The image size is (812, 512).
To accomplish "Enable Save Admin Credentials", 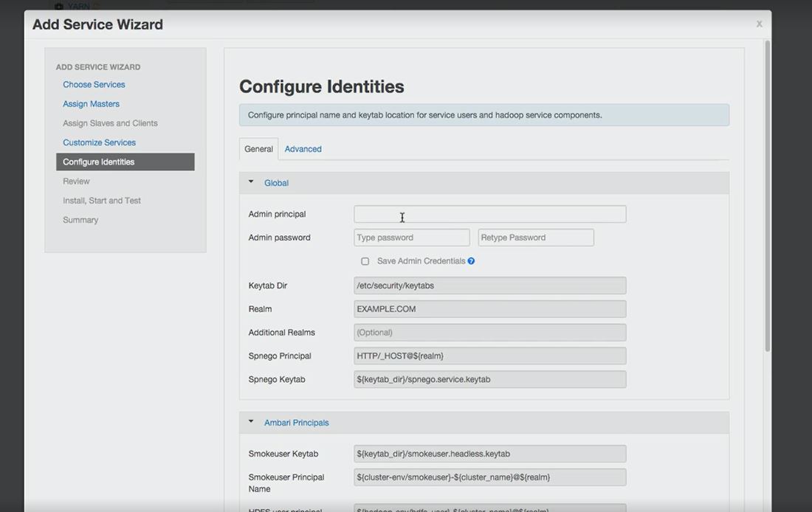I will coord(365,260).
